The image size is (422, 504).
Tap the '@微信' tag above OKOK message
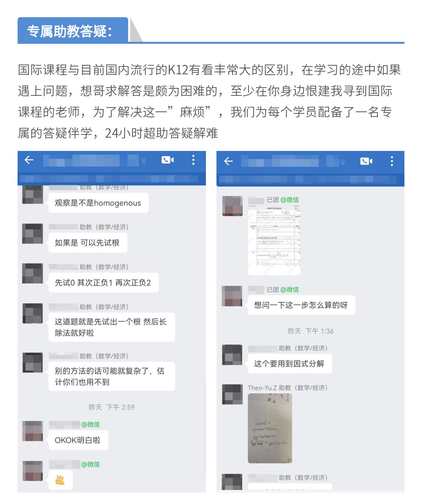pos(90,425)
